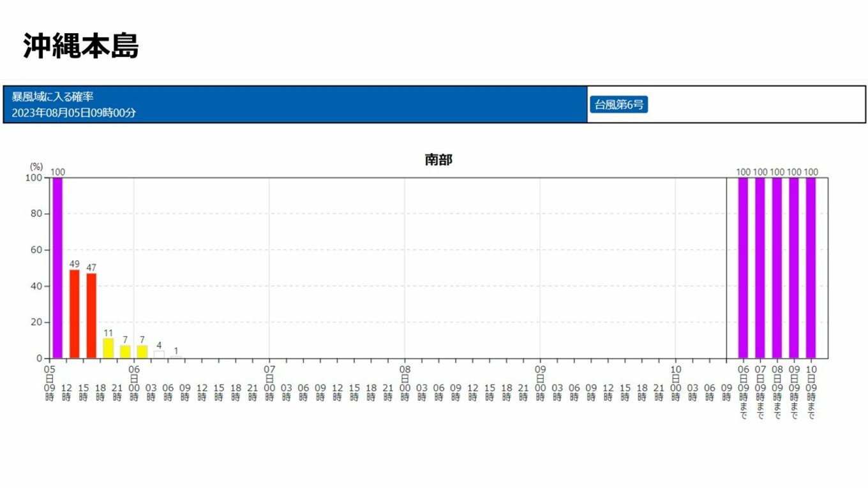This screenshot has height=488, width=868.
Task: Click the purple bar for 09日09時まで
Action: 794,268
